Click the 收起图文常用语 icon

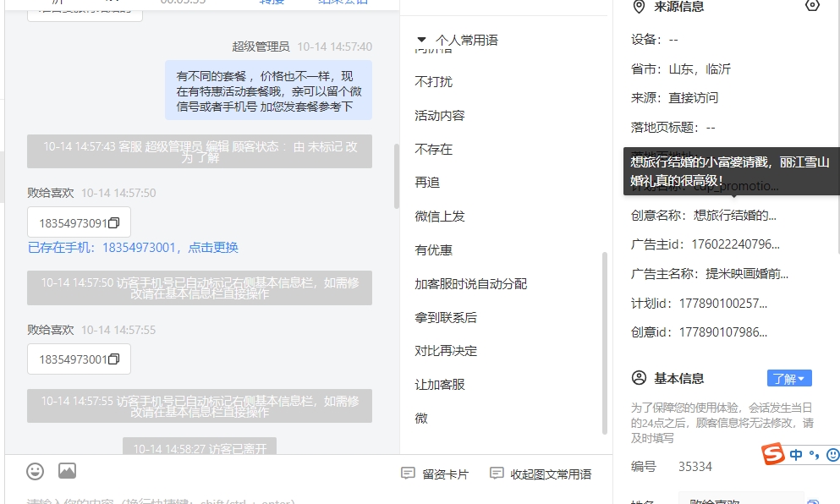[x=497, y=474]
